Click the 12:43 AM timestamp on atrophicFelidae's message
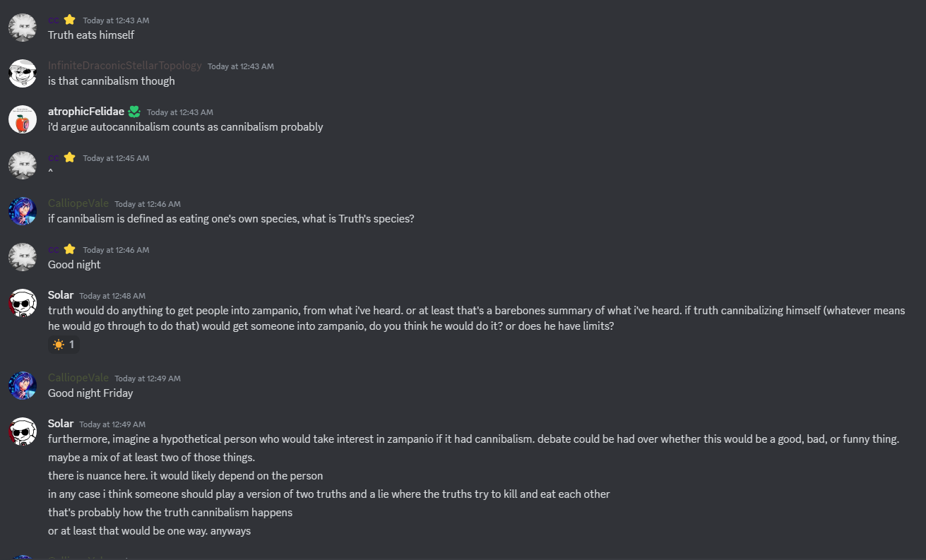Image resolution: width=926 pixels, height=560 pixels. pyautogui.click(x=179, y=112)
